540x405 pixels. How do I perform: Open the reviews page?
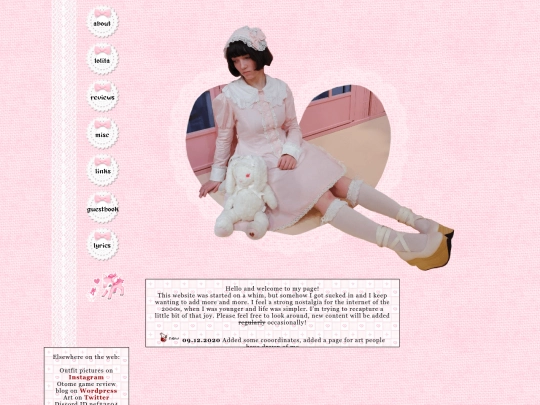[102, 96]
